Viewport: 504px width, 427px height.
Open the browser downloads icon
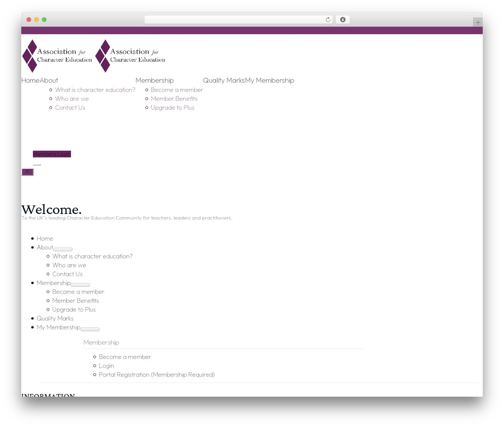pyautogui.click(x=343, y=20)
